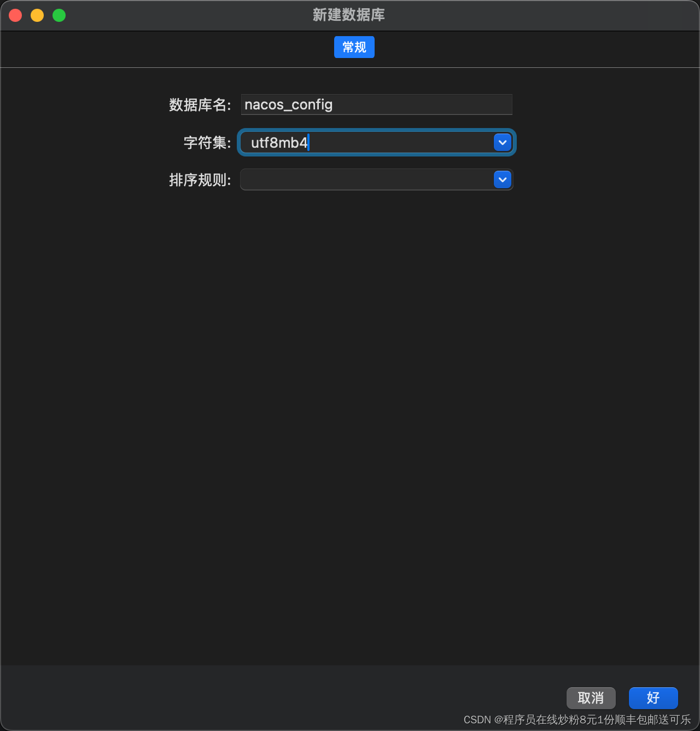The height and width of the screenshot is (731, 700).
Task: Close the 新建数据库 window using the red button
Action: coord(15,15)
